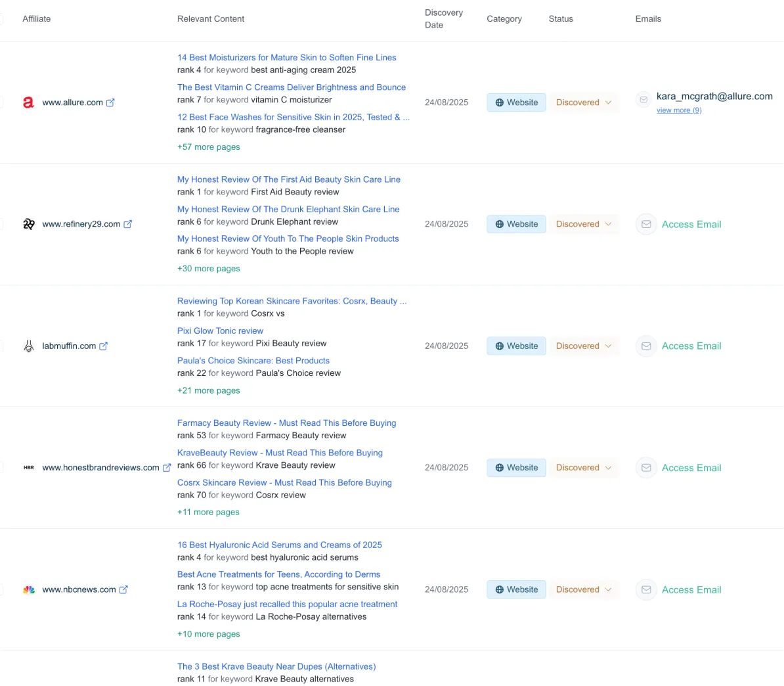Click the Lab Muffin flask logo icon
The height and width of the screenshot is (686, 784).
coord(28,346)
